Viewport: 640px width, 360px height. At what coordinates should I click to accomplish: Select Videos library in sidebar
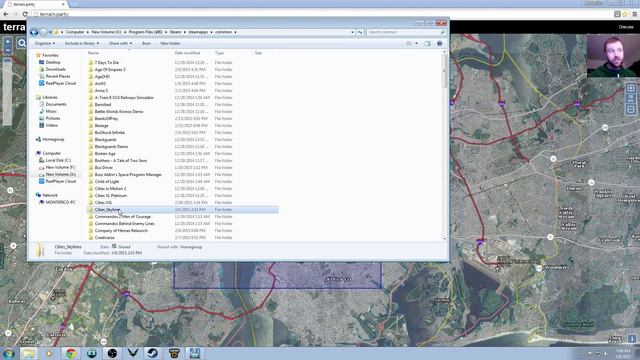point(51,125)
